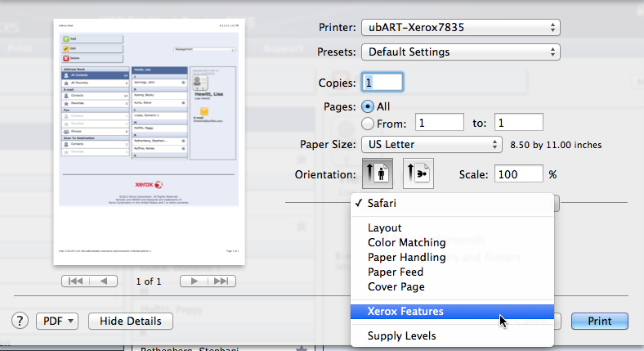
Task: Open the Printer dropdown ubART-Xerox7835
Action: tap(460, 28)
